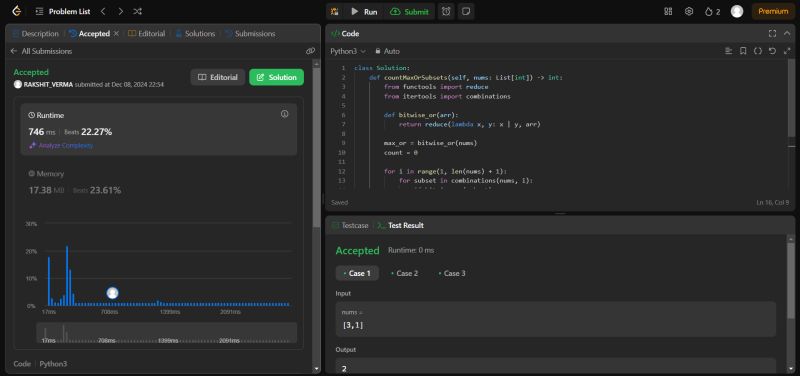Select Case 3
The width and height of the screenshot is (800, 376).
coord(452,273)
